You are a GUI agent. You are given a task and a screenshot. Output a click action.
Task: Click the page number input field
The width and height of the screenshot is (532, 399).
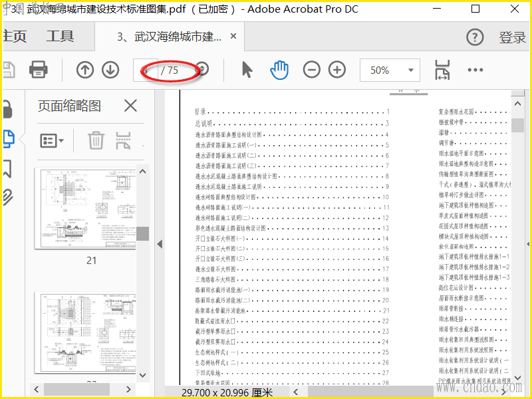coord(145,70)
